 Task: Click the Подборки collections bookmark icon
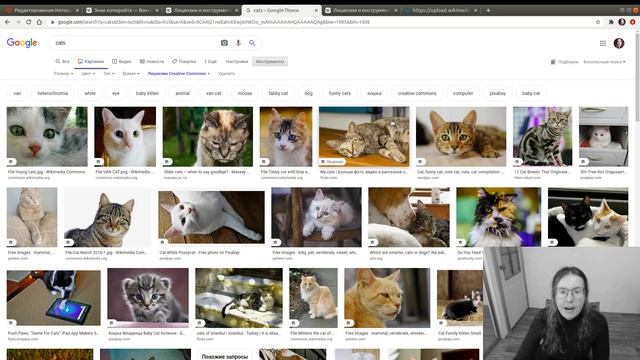click(553, 62)
